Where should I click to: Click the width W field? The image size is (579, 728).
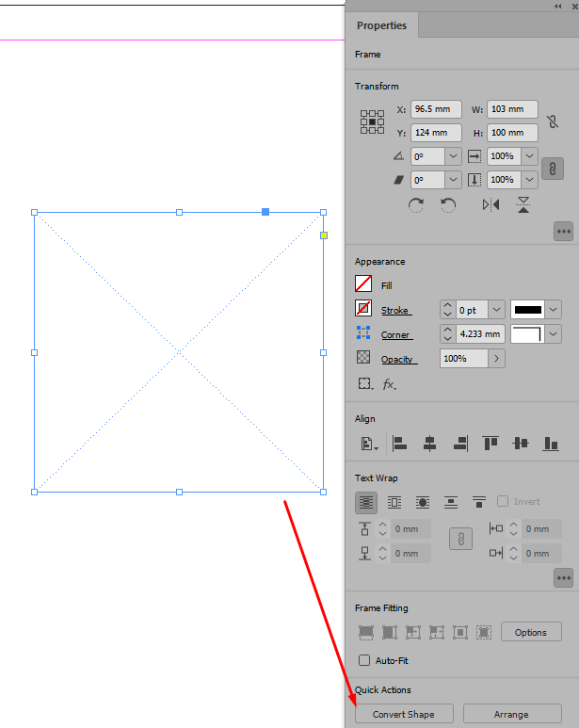click(512, 109)
